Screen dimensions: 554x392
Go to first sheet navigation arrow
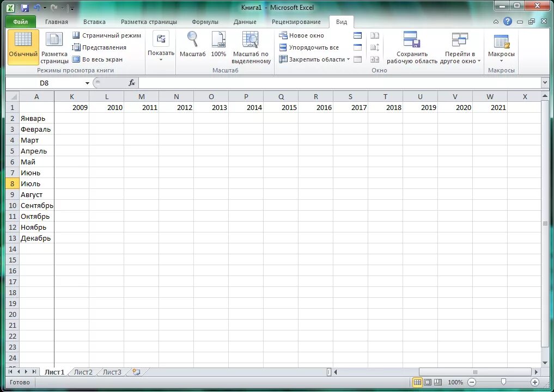pyautogui.click(x=10, y=371)
